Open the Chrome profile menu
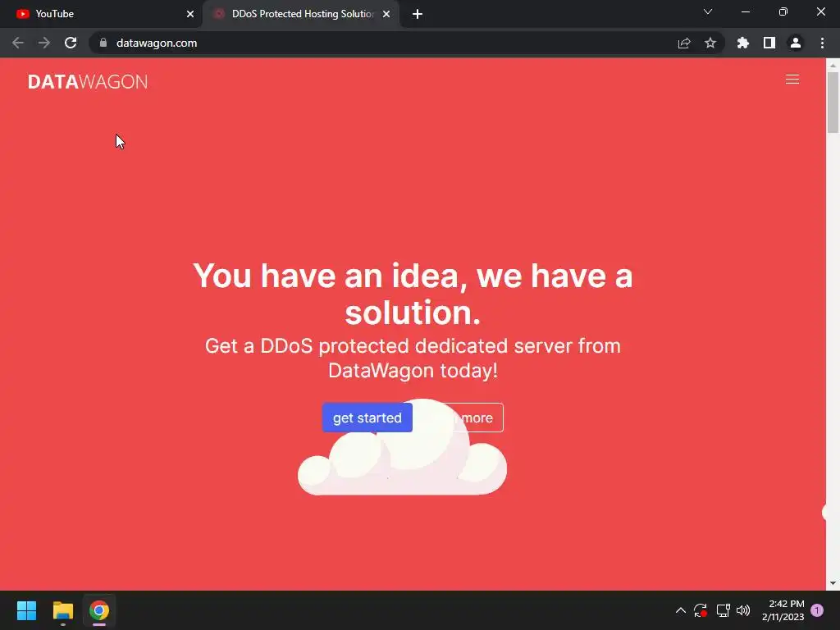The width and height of the screenshot is (840, 630). click(796, 43)
